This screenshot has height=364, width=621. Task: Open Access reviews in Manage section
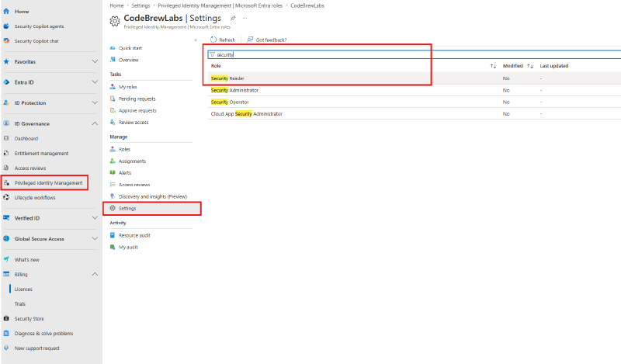(x=134, y=185)
